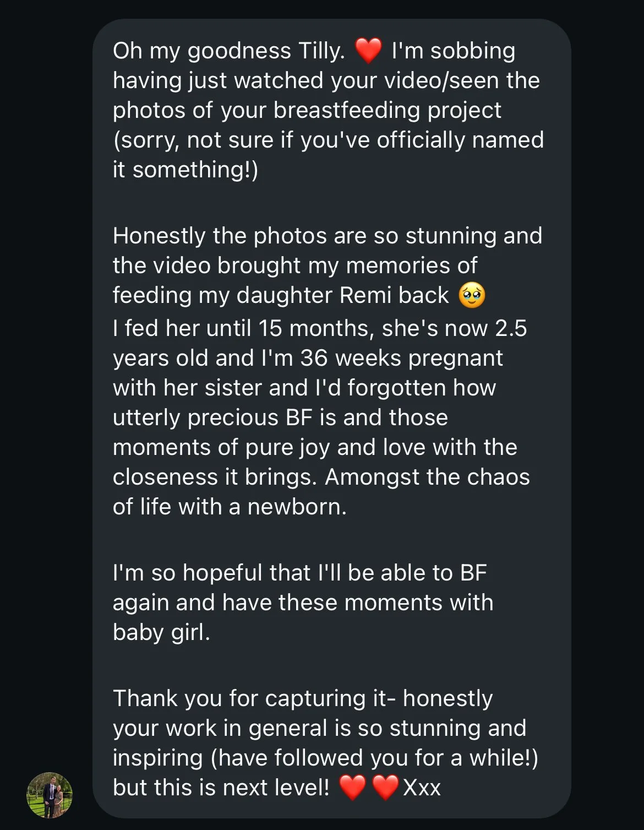Tap the line starting "(sorry, not sure"
This screenshot has height=830, width=644.
328,140
